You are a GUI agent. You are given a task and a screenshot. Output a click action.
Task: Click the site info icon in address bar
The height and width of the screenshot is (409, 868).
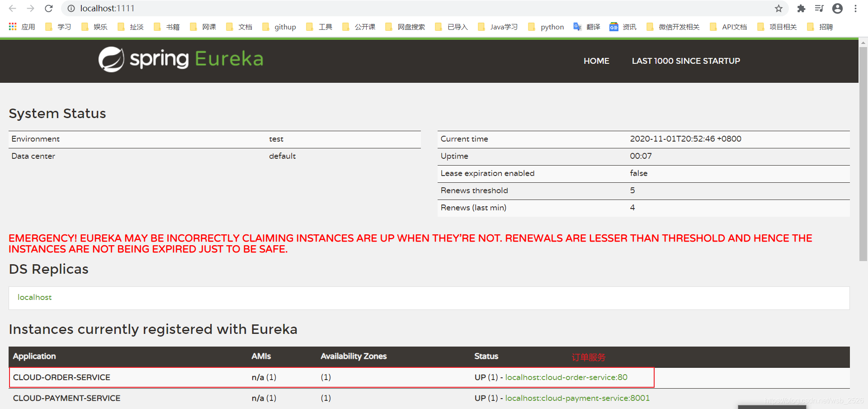[x=71, y=9]
